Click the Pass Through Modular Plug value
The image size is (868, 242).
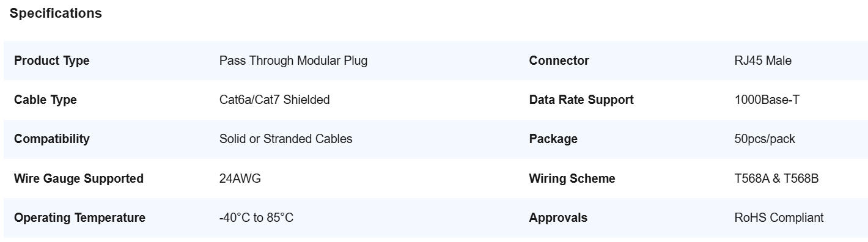tap(293, 61)
